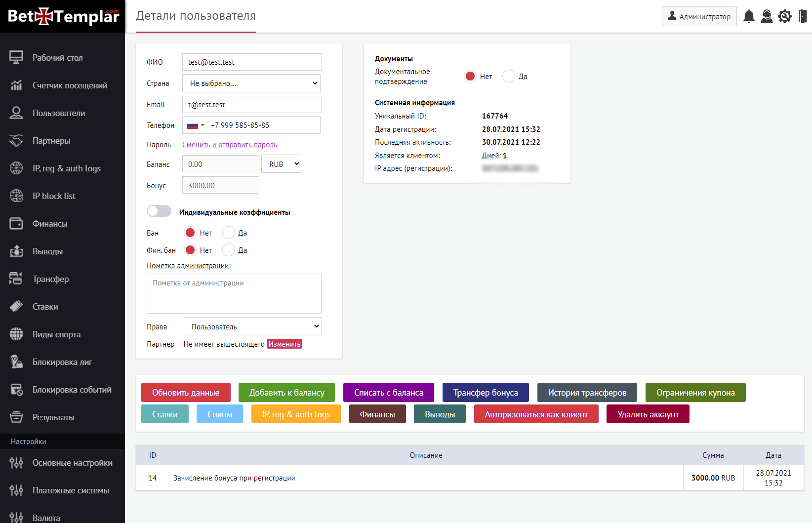Open the support agent headset icon
Screen dimensions: 812x523
(767, 16)
